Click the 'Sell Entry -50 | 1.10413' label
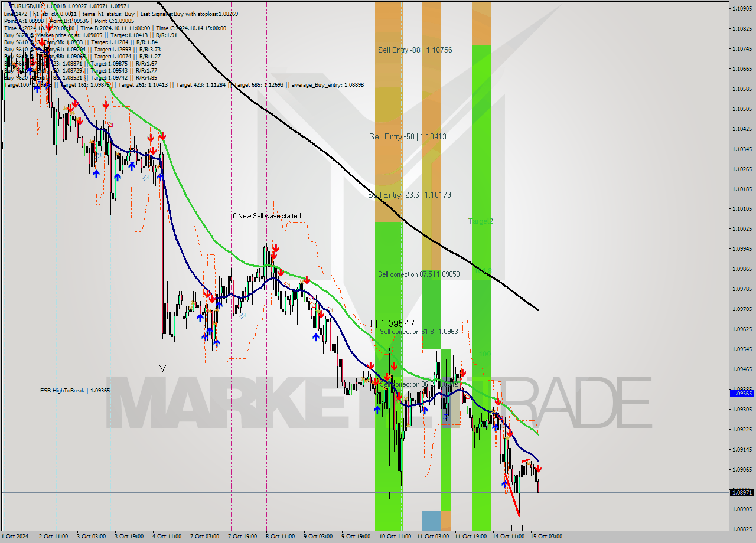 pyautogui.click(x=408, y=136)
